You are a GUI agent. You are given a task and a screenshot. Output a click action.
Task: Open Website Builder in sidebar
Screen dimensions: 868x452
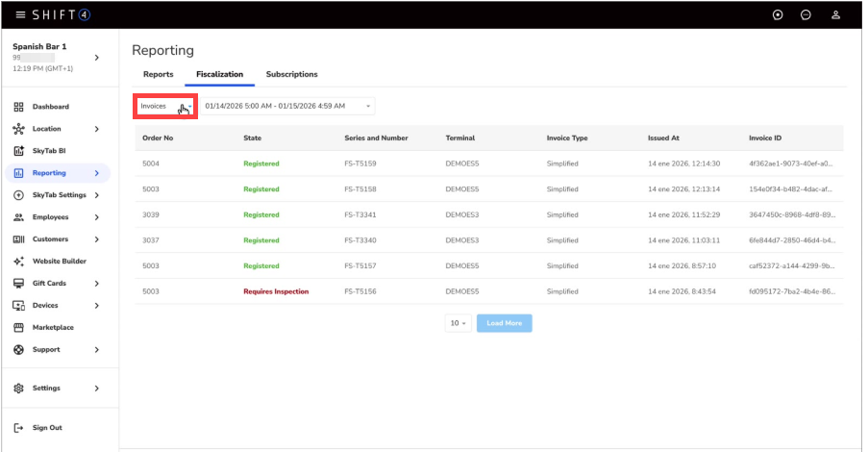point(59,261)
